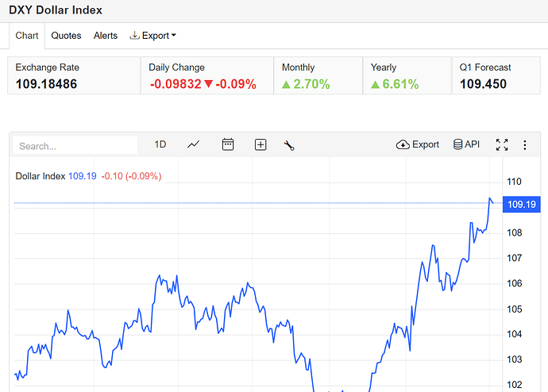
Task: Open the wrench chart settings tool
Action: click(289, 144)
